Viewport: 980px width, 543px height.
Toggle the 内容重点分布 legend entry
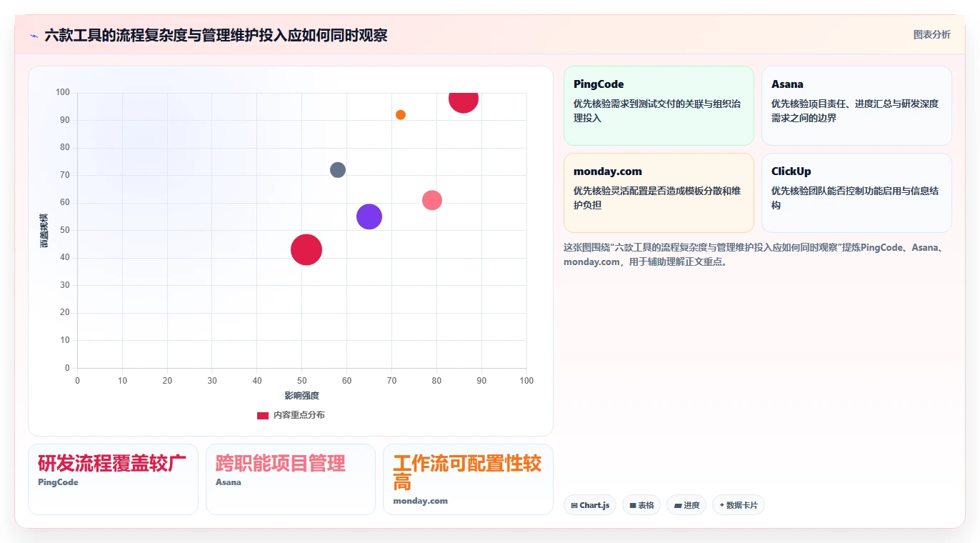pyautogui.click(x=291, y=415)
